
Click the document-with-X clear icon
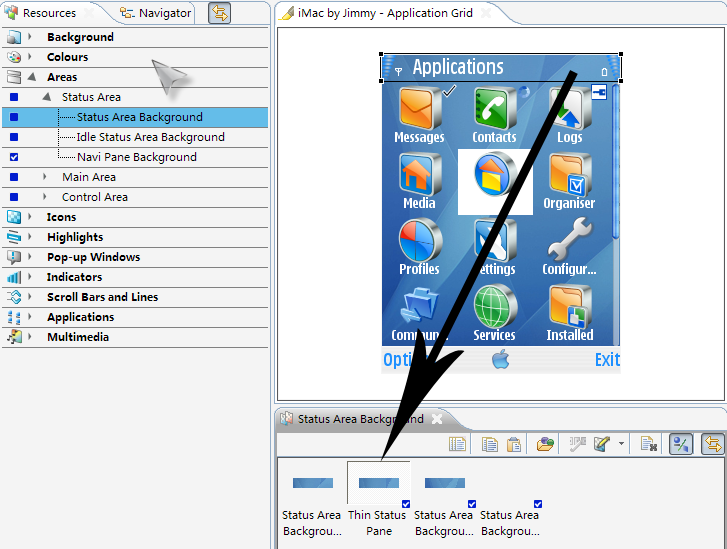click(x=648, y=444)
